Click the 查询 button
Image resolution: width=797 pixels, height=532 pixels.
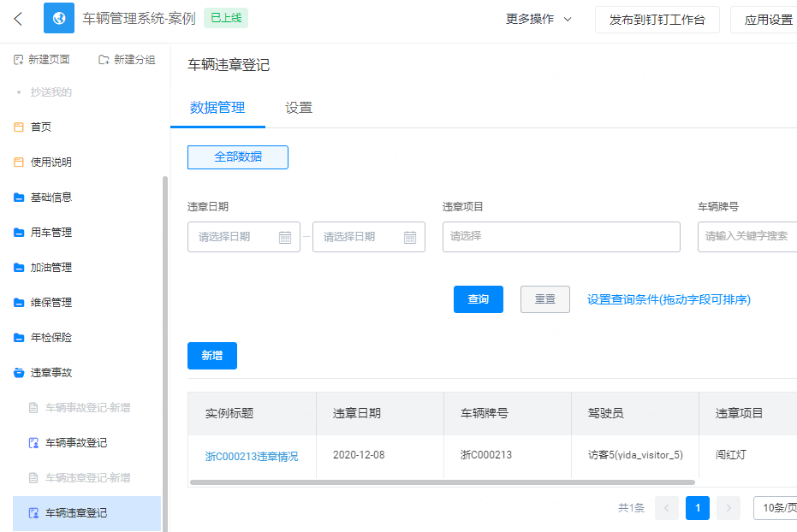[479, 299]
